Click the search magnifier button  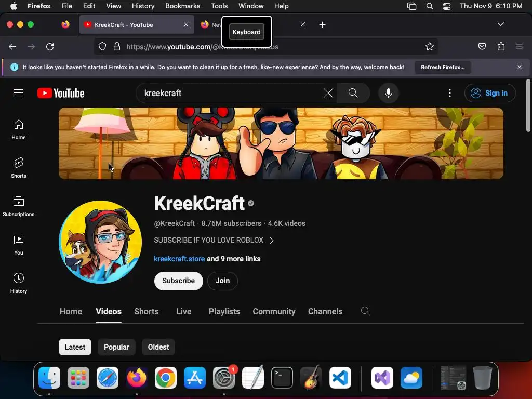coord(353,93)
